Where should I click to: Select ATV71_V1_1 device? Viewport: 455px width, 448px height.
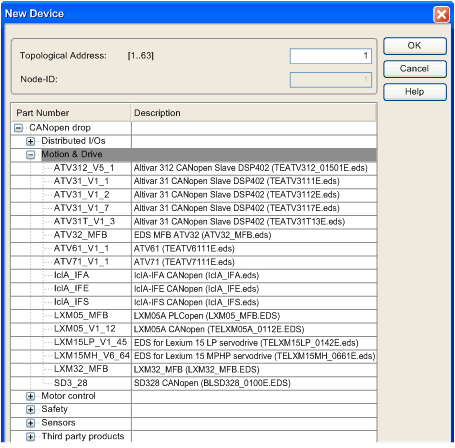pyautogui.click(x=81, y=262)
